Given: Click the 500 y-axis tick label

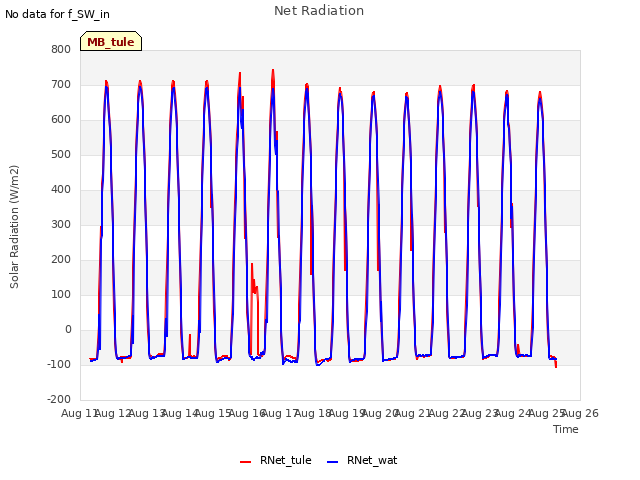Looking at the screenshot, I should [61, 155].
